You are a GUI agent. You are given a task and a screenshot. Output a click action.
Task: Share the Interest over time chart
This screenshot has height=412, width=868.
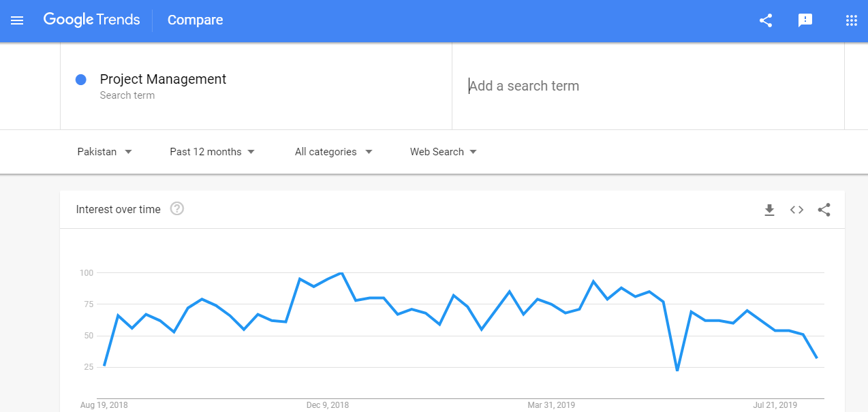point(824,210)
